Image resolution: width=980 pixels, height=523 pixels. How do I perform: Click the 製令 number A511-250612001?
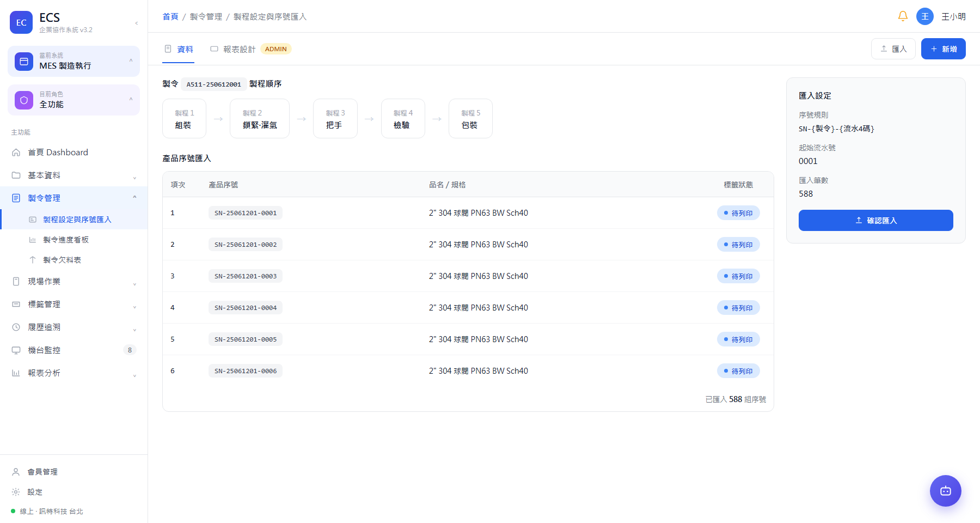click(x=214, y=84)
